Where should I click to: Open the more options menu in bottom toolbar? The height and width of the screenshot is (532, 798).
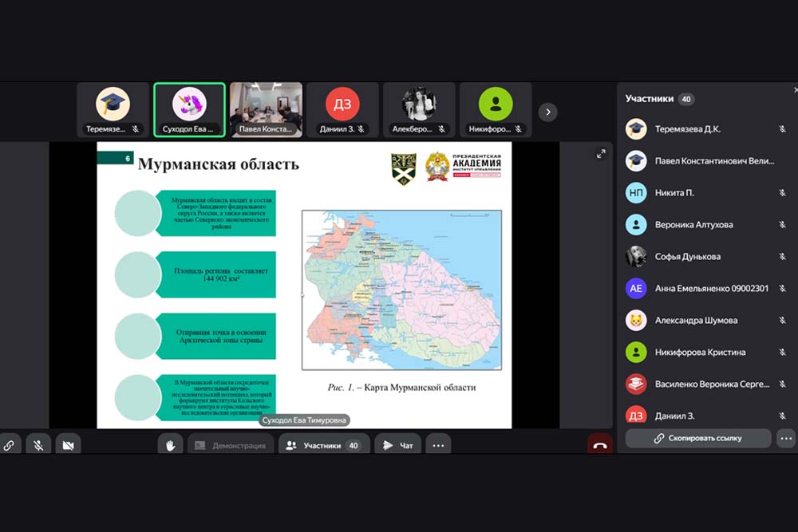click(x=437, y=445)
